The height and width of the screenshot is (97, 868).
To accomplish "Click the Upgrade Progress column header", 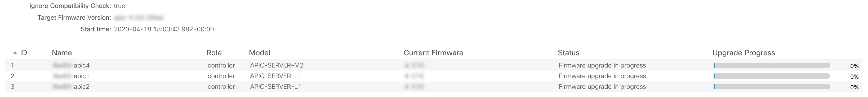I will point(744,53).
